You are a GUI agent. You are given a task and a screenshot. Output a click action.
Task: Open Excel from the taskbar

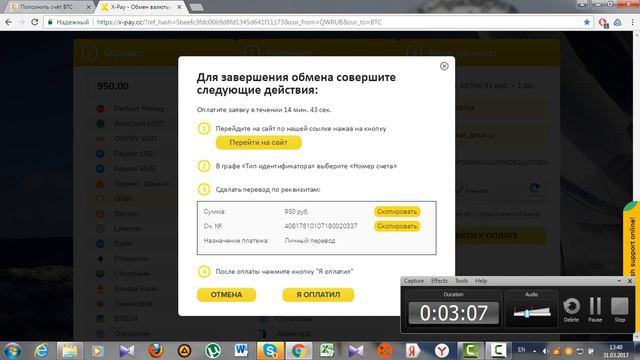(327, 351)
